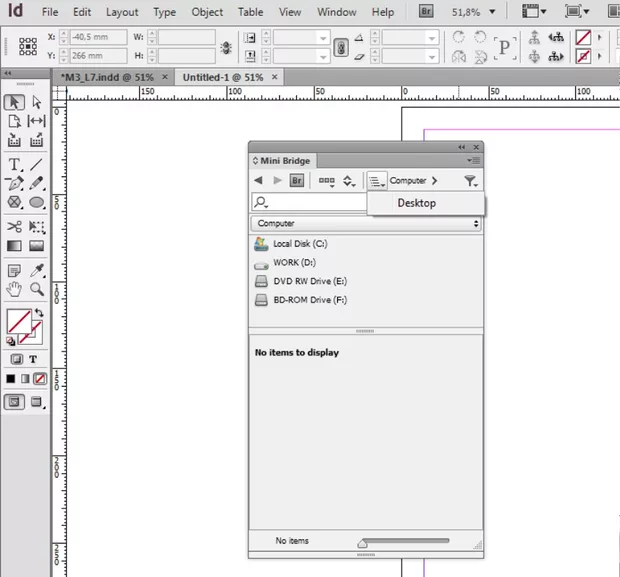Launch Bridge from Mini Bridge panel
Viewport: 620px width, 577px height.
(297, 181)
